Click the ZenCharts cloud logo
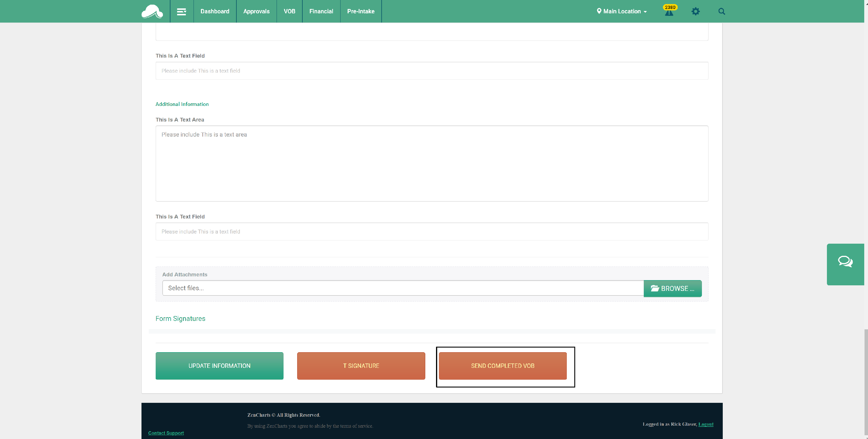The image size is (868, 439). click(x=152, y=11)
